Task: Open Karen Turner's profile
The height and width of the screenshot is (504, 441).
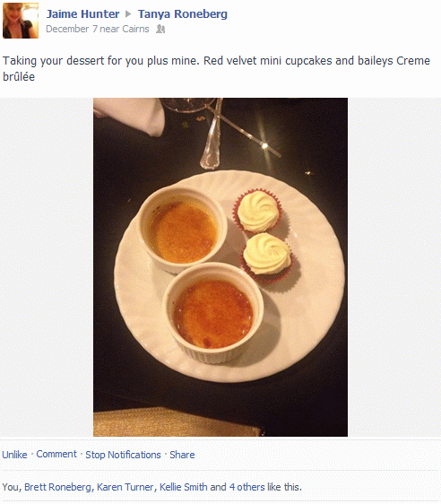Action: (125, 487)
